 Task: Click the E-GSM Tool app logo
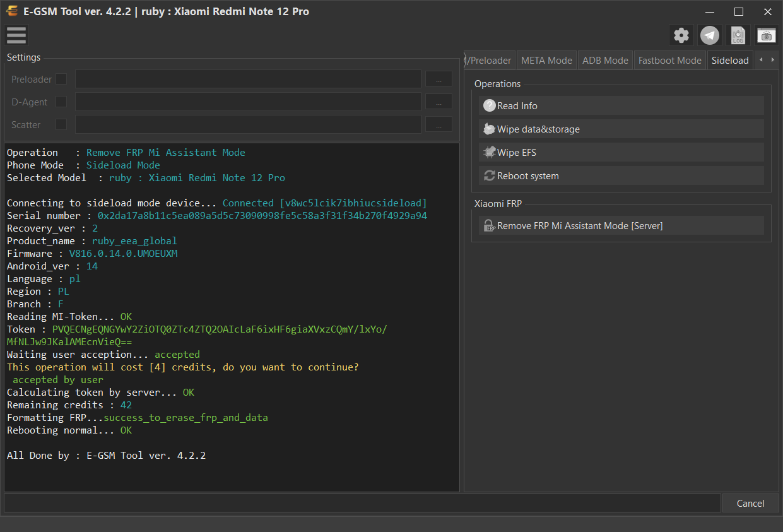tap(11, 11)
